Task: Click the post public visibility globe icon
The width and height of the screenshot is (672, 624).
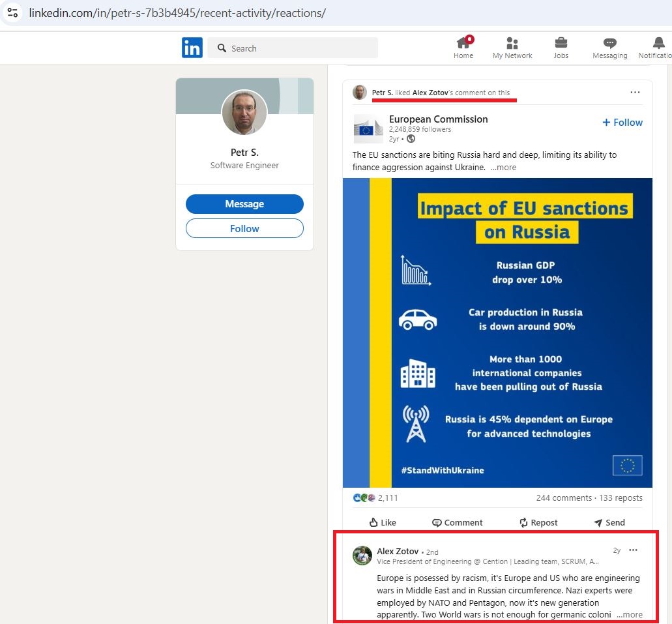Action: pyautogui.click(x=411, y=138)
